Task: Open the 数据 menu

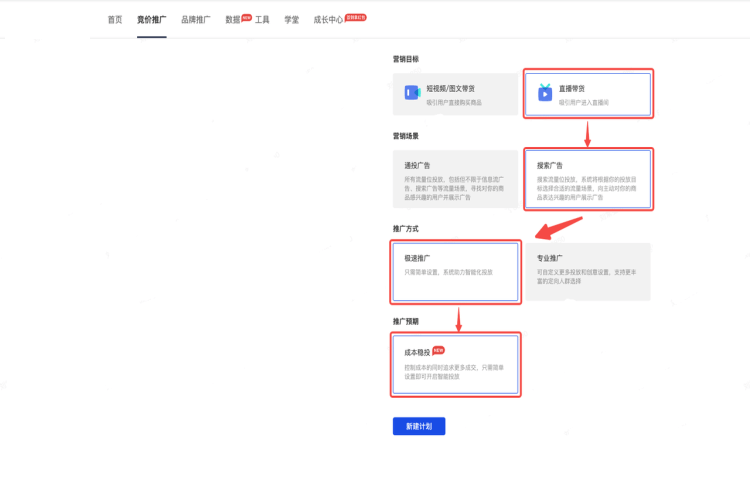Action: (233, 20)
